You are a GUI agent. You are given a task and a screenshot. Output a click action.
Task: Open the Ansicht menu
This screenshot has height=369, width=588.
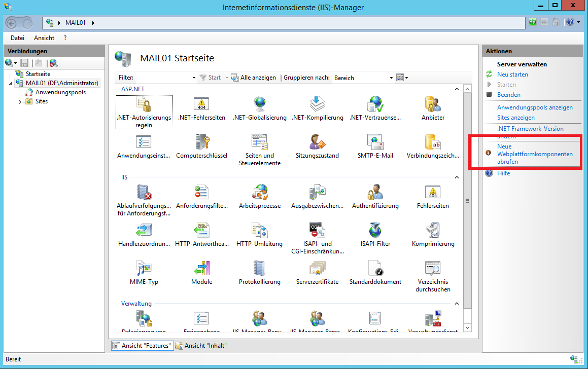(x=44, y=38)
